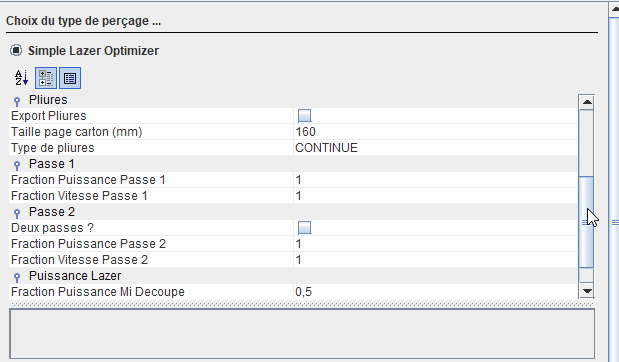Image resolution: width=619 pixels, height=362 pixels.
Task: Edit the Fraction Vitesse Passe 2 value
Action: pyautogui.click(x=435, y=260)
